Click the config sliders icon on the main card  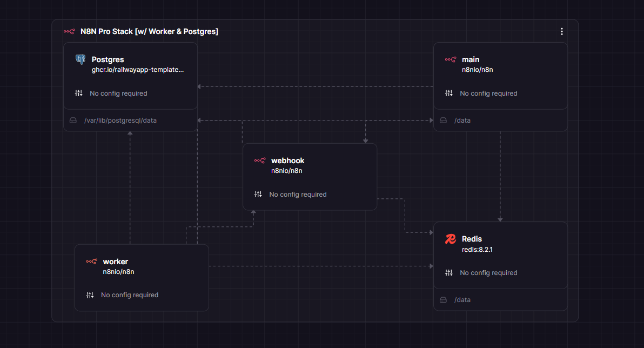click(448, 93)
